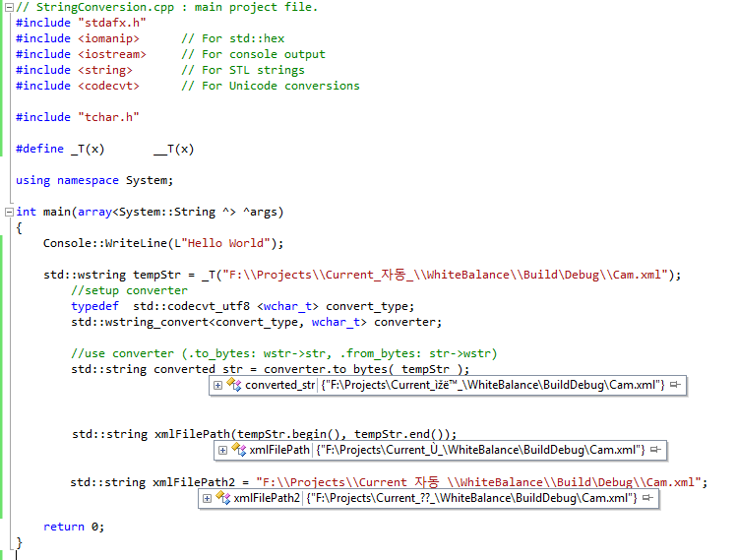Viewport: 737px width, 560px height.
Task: Click the #include <codecvt> directive
Action: click(78, 86)
